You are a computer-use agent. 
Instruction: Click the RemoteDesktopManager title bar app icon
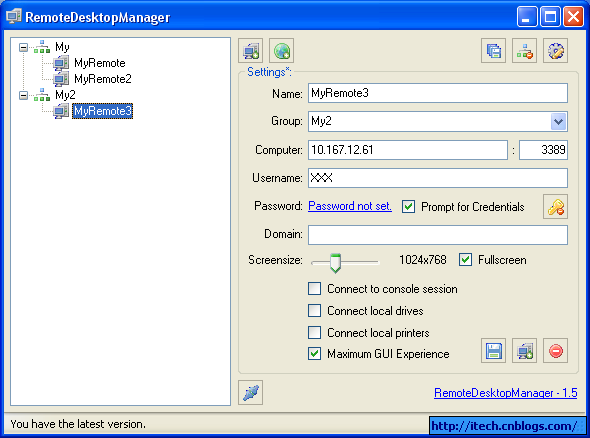tap(14, 17)
